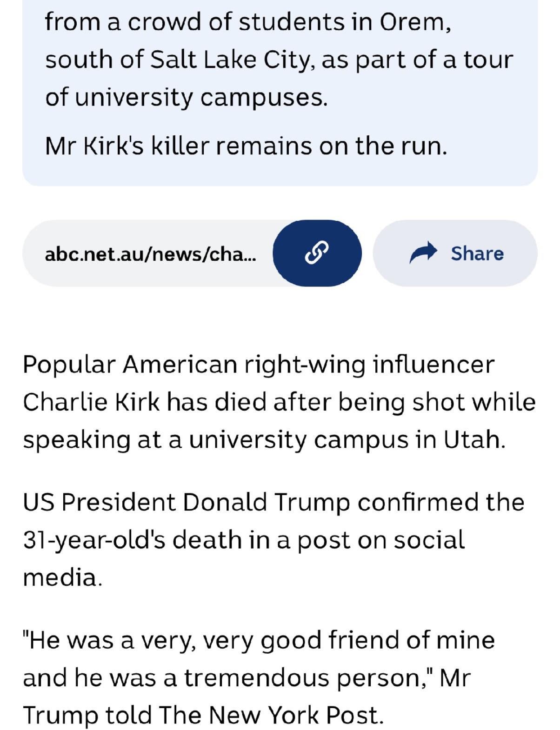Copy the article link via chain icon
Image resolution: width=560 pixels, height=730 pixels.
pos(317,253)
